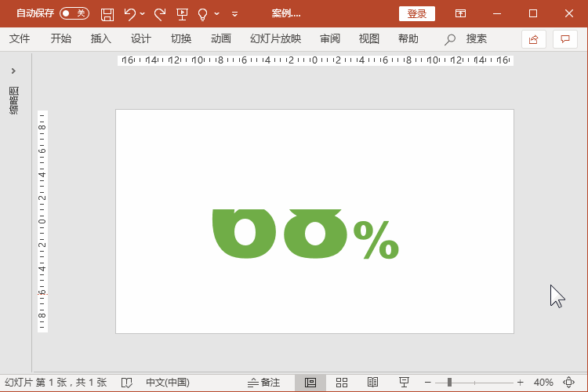Click the green 88% text on slide
The image size is (588, 392).
coord(305,234)
